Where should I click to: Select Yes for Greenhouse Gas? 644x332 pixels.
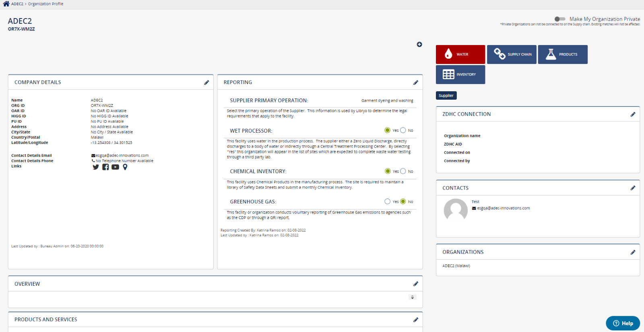coord(387,201)
